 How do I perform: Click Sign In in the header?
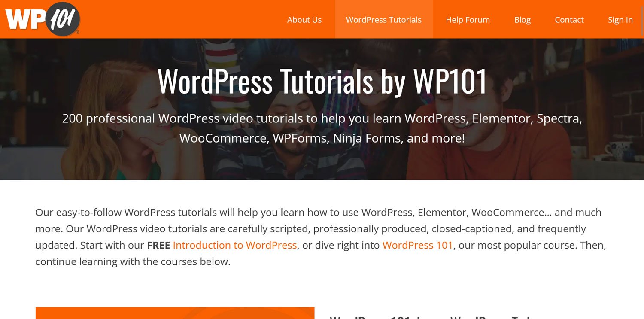[620, 20]
